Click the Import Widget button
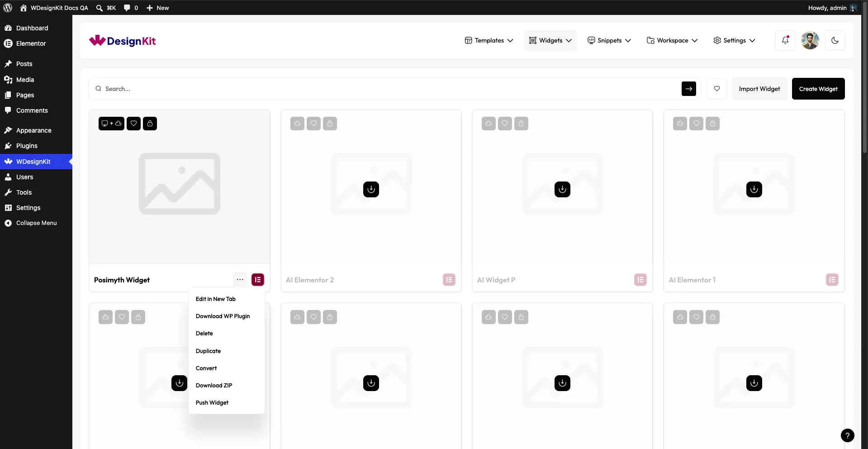 [759, 89]
